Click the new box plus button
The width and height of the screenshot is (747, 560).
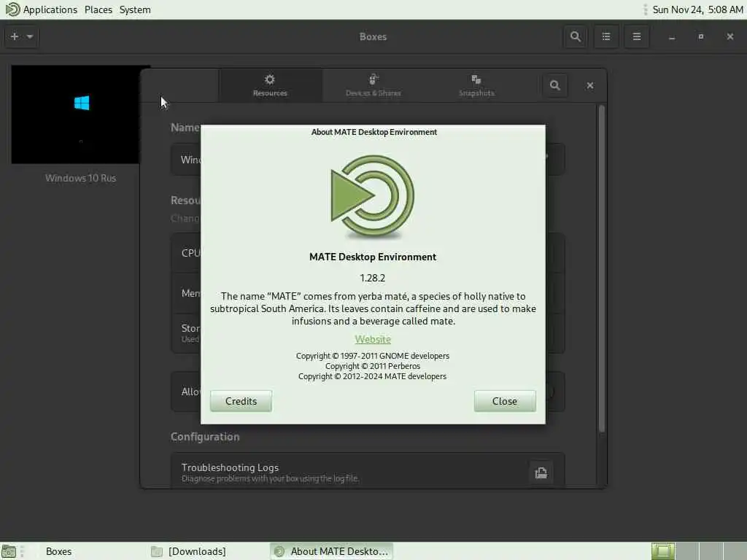click(x=15, y=36)
